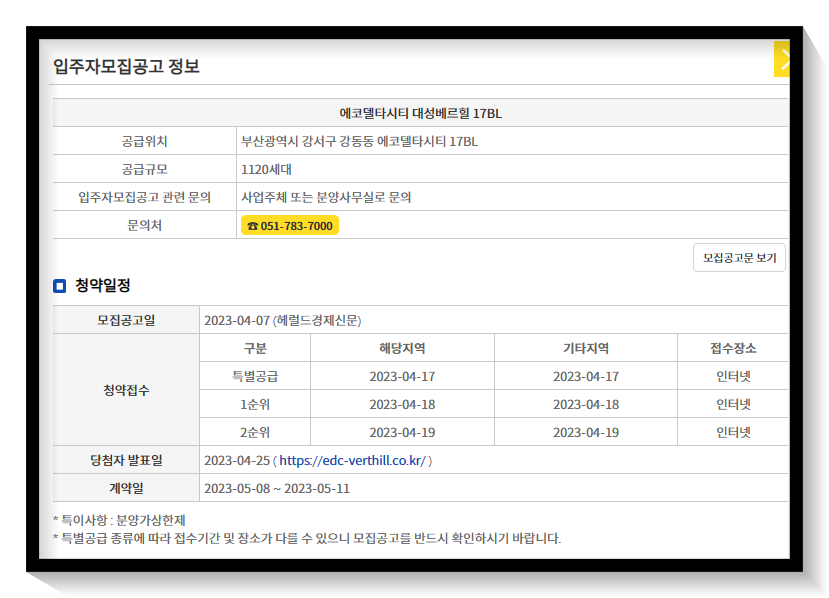Select the 입주자모집공고 정보 heading
This screenshot has width=829, height=598.
click(x=126, y=67)
